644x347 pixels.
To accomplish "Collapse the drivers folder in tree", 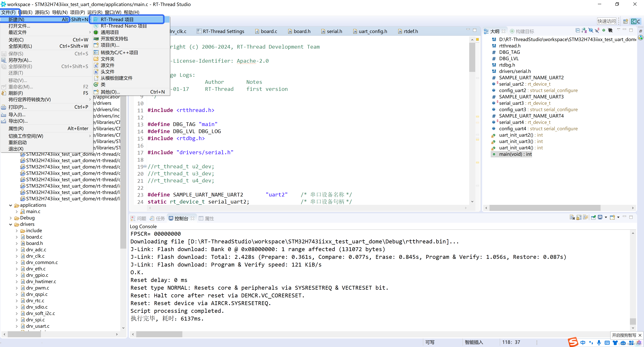I will (x=11, y=224).
